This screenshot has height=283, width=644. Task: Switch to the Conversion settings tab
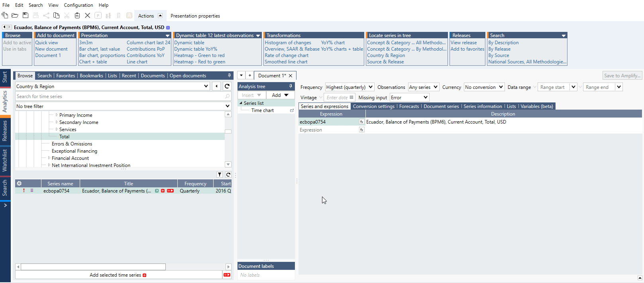pos(373,106)
